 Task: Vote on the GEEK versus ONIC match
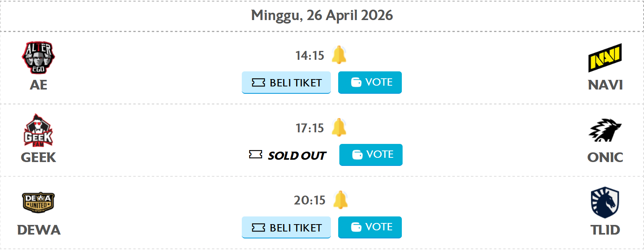[371, 155]
